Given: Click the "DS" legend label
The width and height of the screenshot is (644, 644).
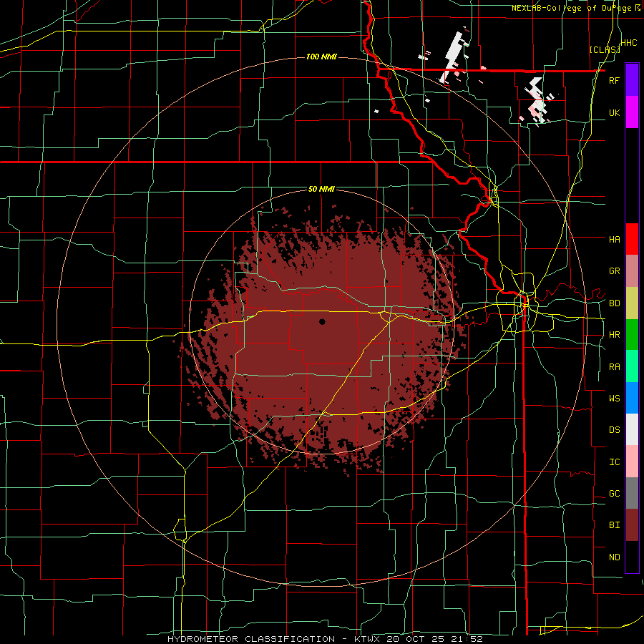Looking at the screenshot, I should pos(615,429).
